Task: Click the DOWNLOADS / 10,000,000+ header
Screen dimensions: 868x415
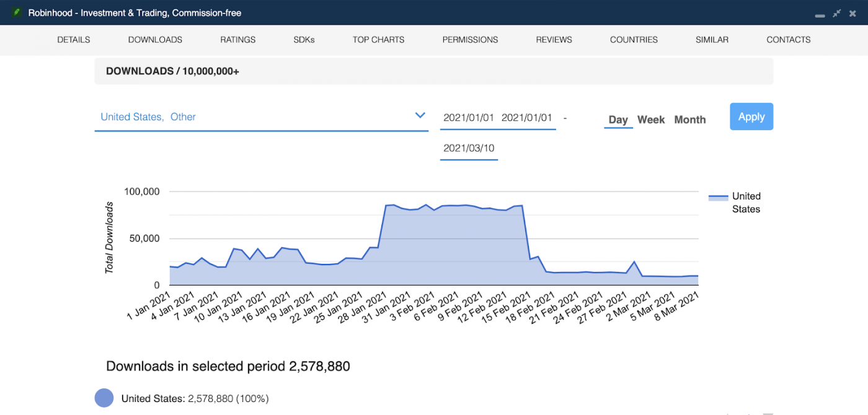Action: pyautogui.click(x=172, y=71)
